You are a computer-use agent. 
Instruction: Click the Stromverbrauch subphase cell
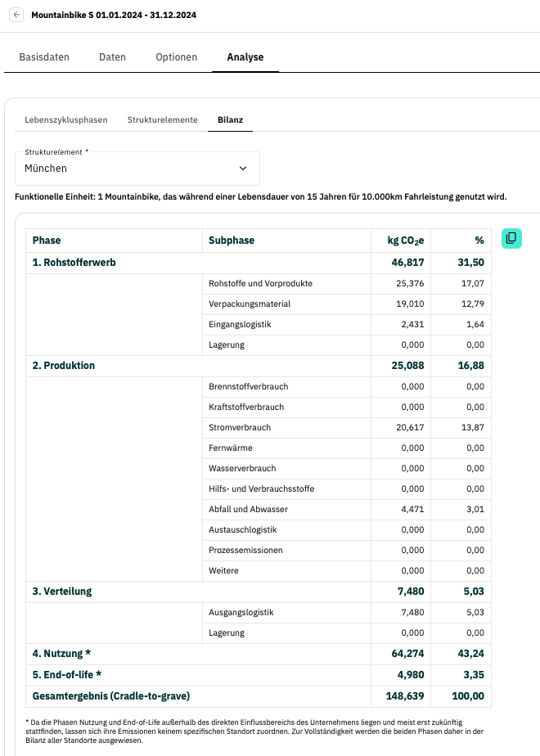point(240,427)
